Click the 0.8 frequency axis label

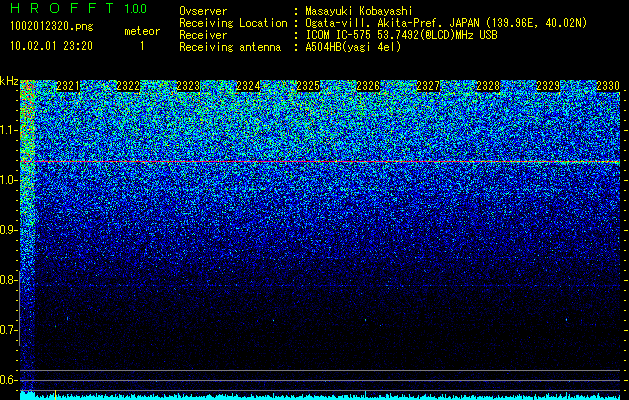click(x=9, y=280)
